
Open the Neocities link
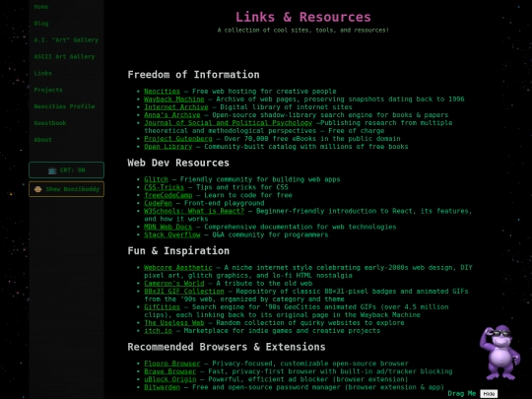pos(162,92)
